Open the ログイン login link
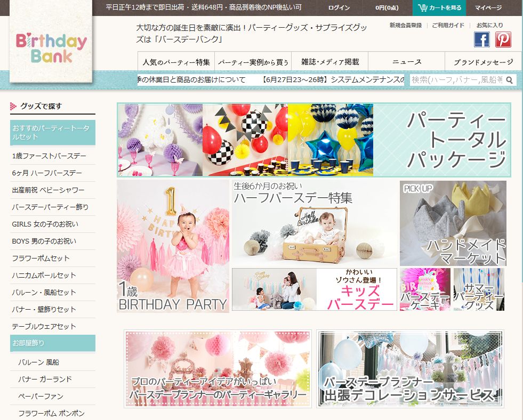Image resolution: width=523 pixels, height=420 pixels. pos(339,8)
